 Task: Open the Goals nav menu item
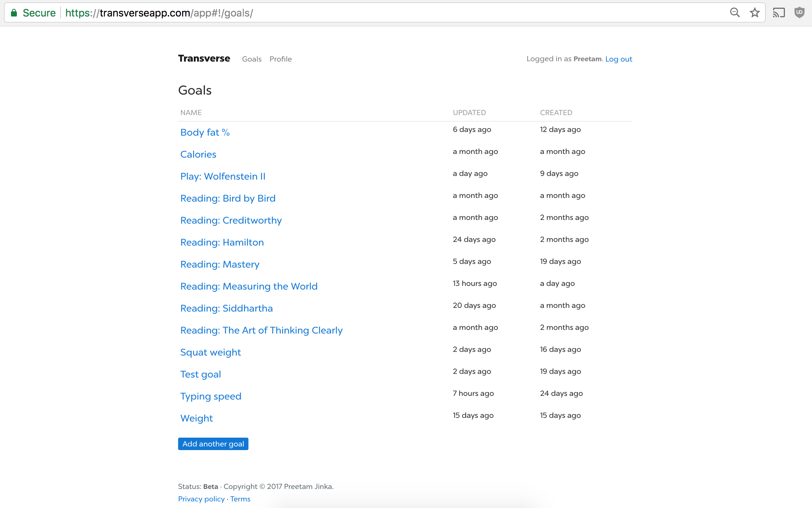(x=252, y=59)
